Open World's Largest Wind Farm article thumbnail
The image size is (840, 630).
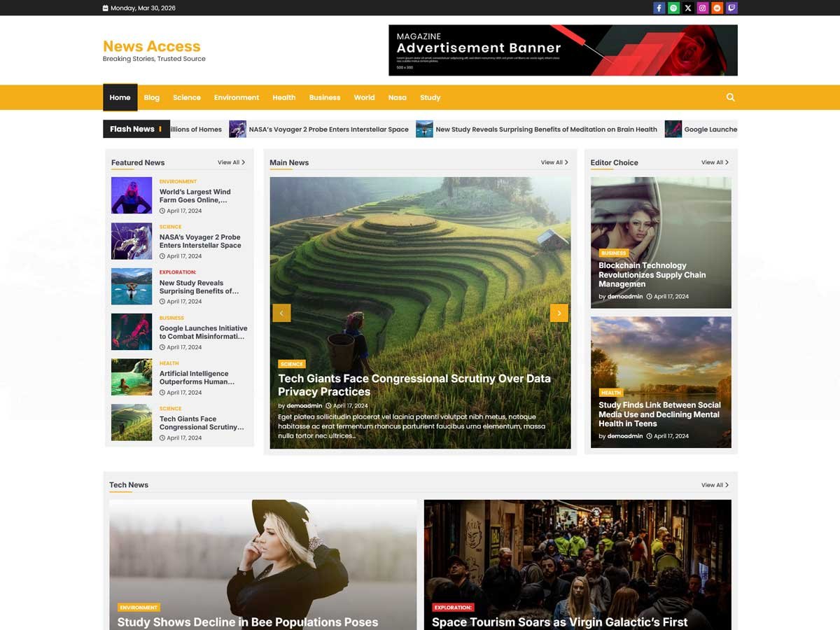[x=132, y=195]
